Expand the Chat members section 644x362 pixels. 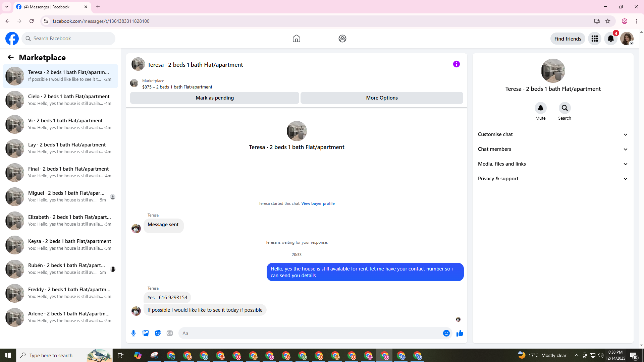point(552,149)
